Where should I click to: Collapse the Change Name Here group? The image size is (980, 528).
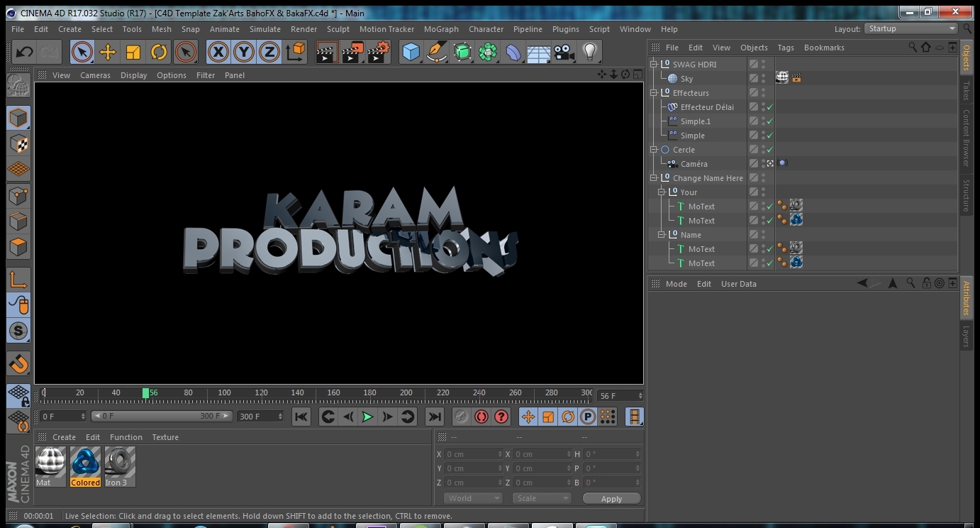point(655,178)
